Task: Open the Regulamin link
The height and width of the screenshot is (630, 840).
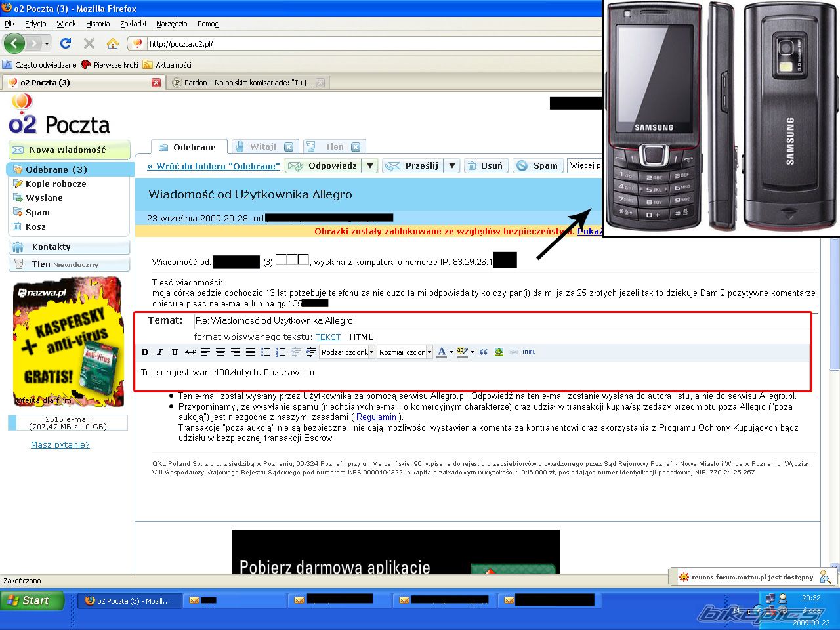Action: point(377,417)
